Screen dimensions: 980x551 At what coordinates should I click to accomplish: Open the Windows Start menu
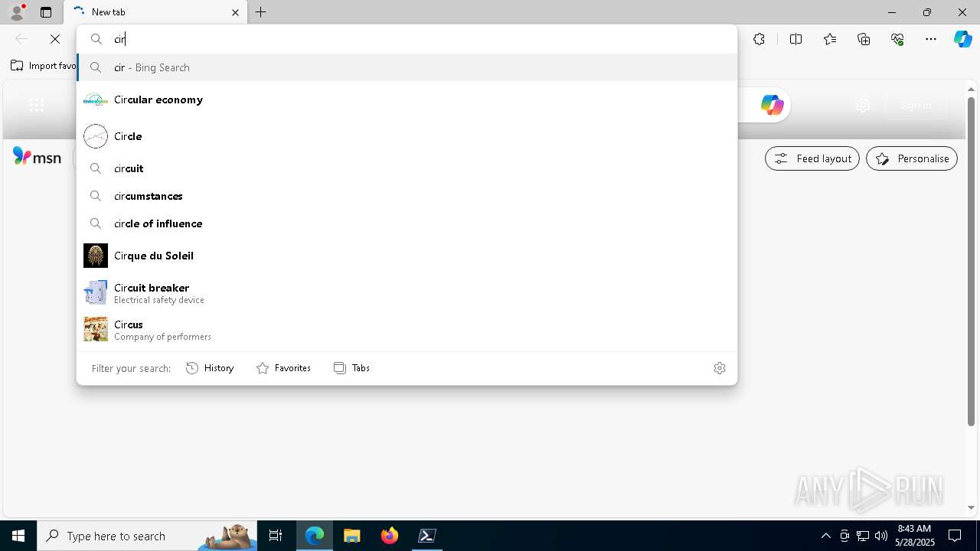[x=18, y=536]
